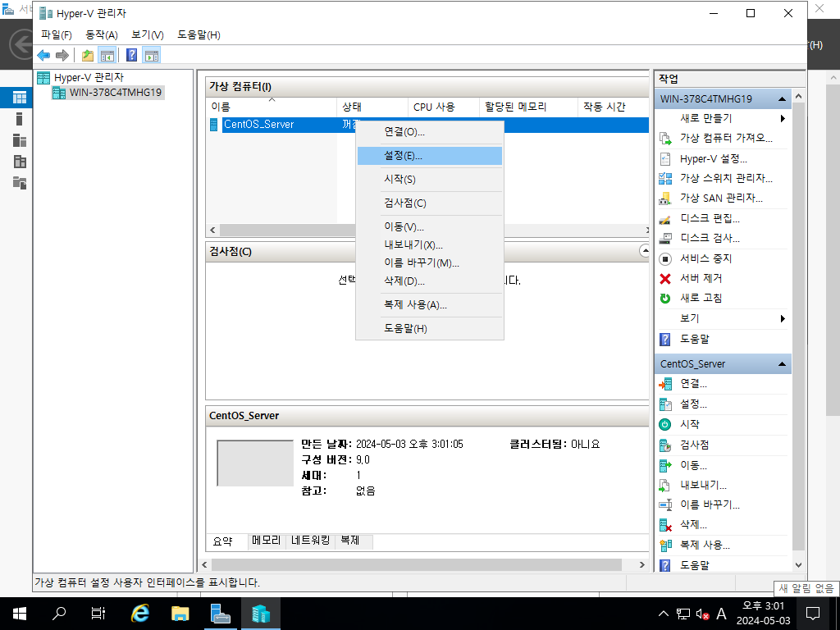Toggle the console tree show/hide icon
The image size is (840, 630).
pos(107,55)
